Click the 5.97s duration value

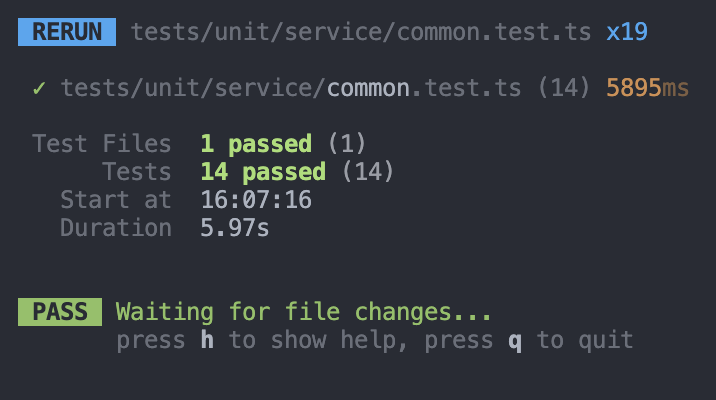click(235, 228)
